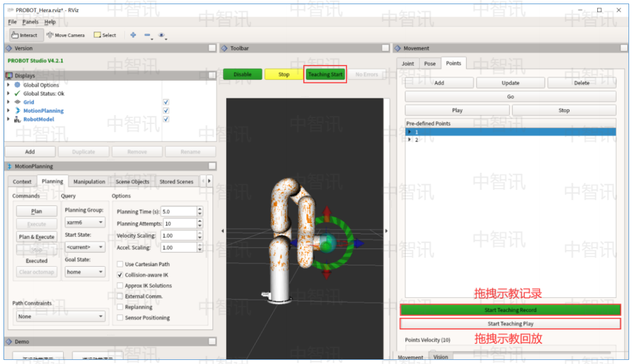Toggle the Grid display checkbox
The width and height of the screenshot is (632, 364).
coord(166,102)
